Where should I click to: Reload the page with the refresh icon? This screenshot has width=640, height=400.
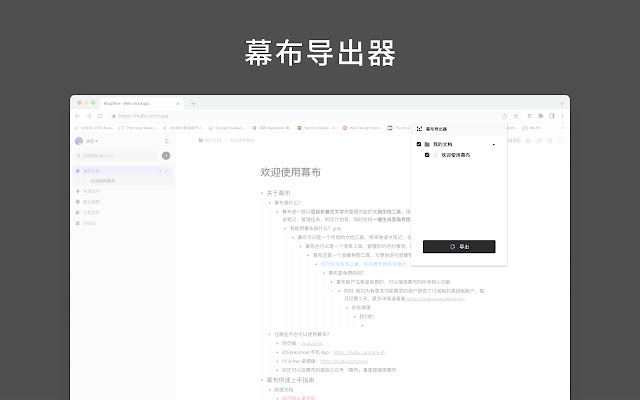point(100,116)
